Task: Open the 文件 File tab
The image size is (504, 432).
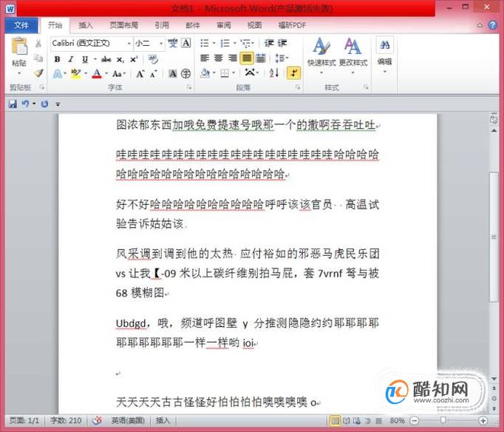Action: pos(21,25)
